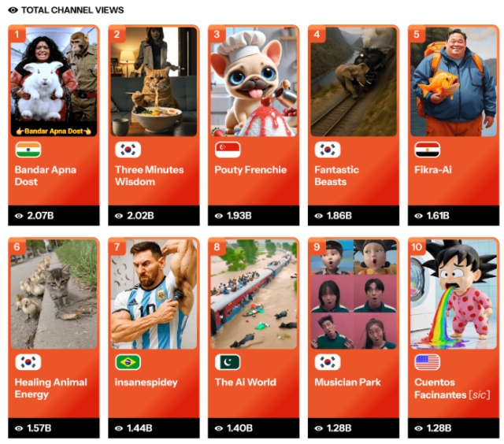Click the eye icon next to 2.07B
504x444 pixels.
(x=19, y=216)
